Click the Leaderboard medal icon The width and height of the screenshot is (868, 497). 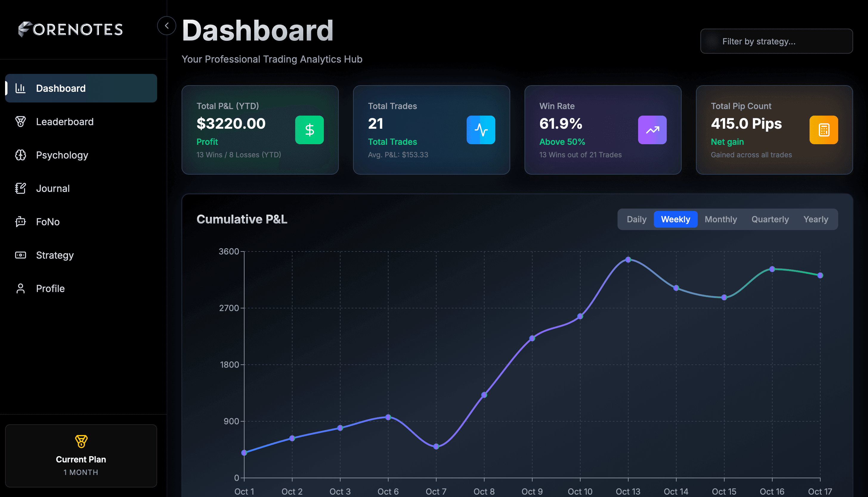(x=21, y=122)
